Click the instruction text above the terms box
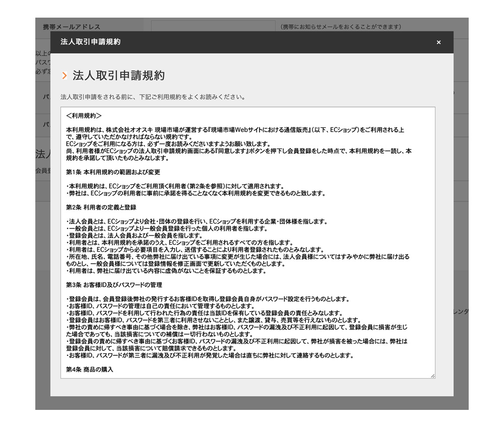The image size is (504, 428). (x=153, y=97)
